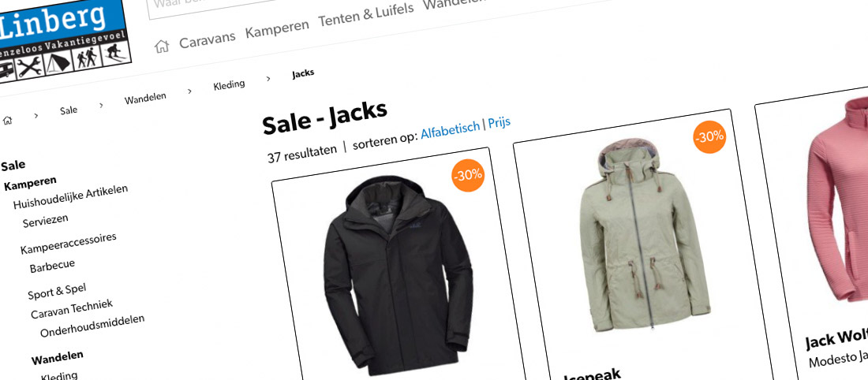Open the green Icepeak parka image
868x380 pixels.
645,234
